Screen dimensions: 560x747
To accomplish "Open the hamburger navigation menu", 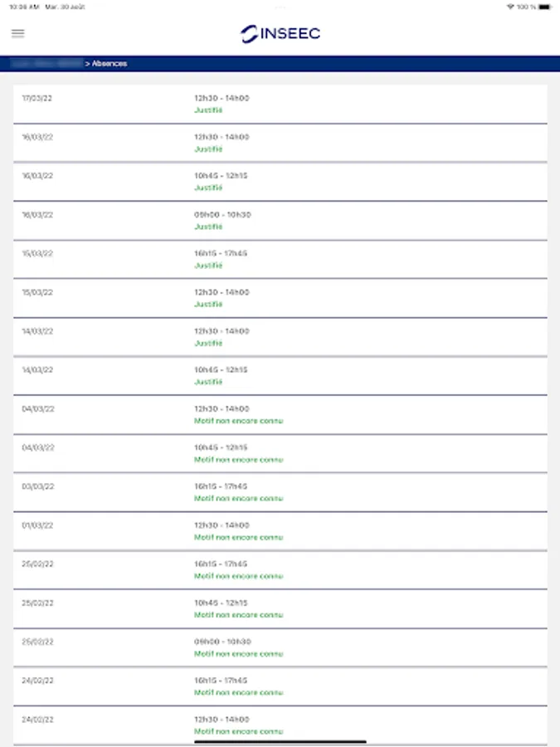I will (18, 33).
